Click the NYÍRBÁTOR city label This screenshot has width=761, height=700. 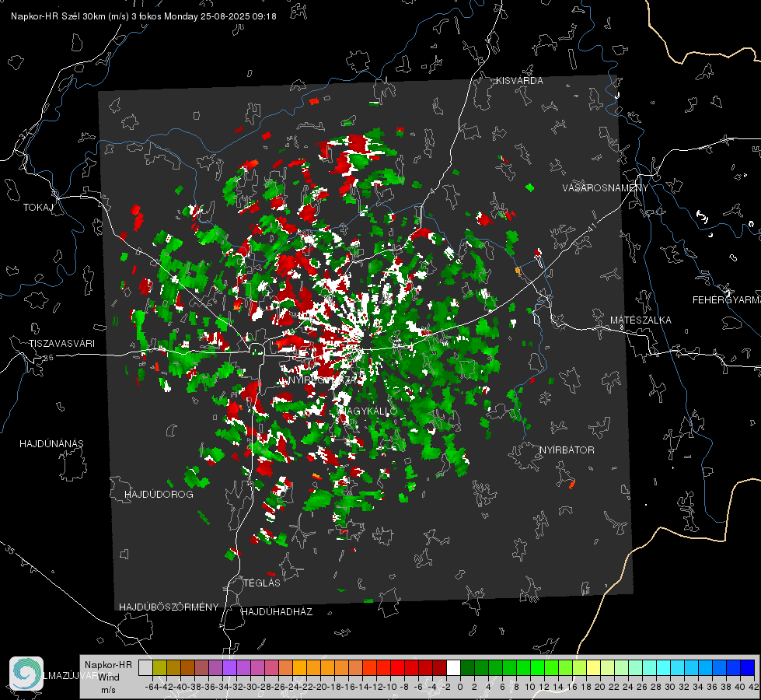click(x=567, y=450)
